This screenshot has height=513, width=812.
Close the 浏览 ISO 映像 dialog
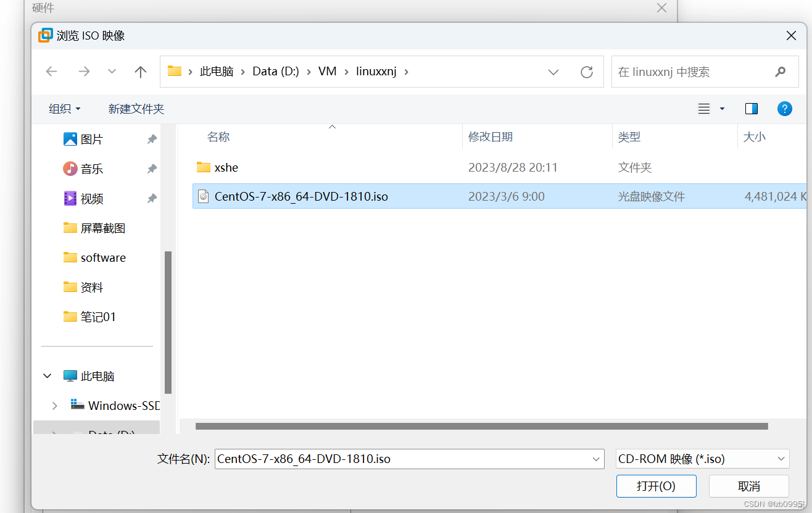coord(791,36)
